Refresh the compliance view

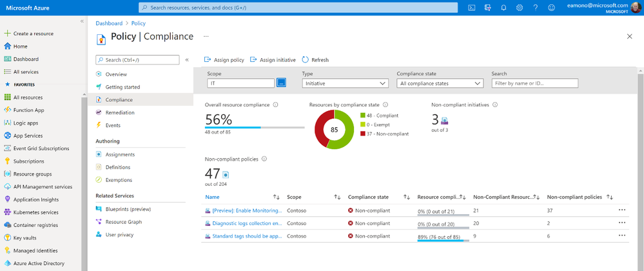point(315,60)
